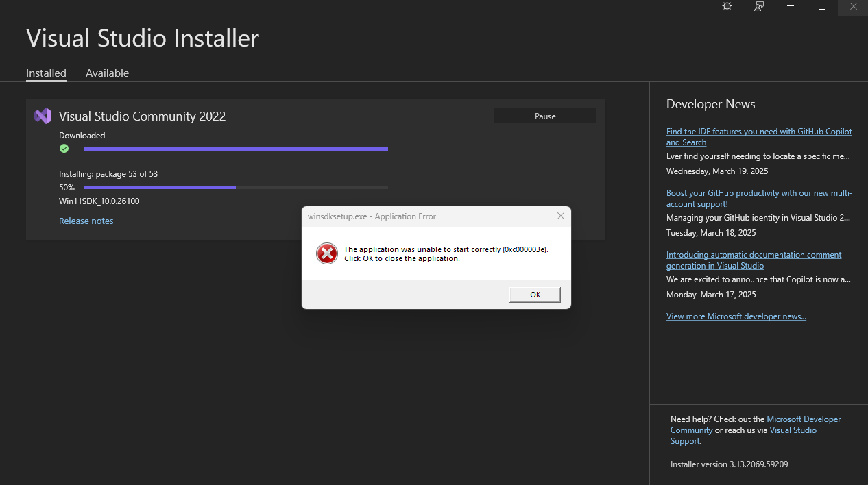Click the 50% installation progress bar
The width and height of the screenshot is (868, 485).
[x=235, y=187]
